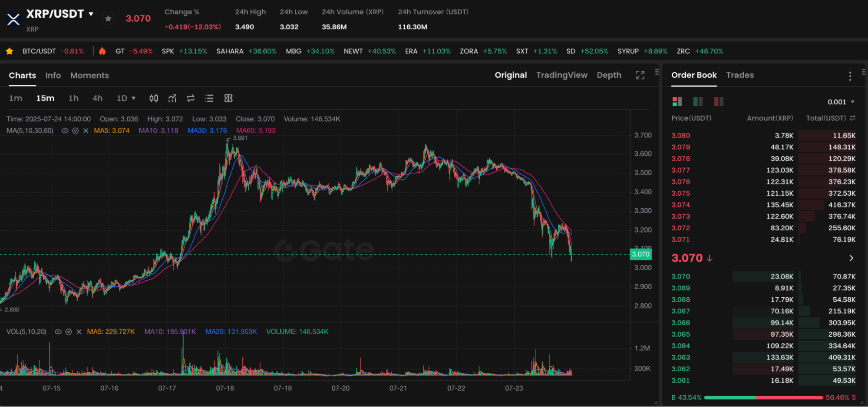Click the MA60: 3.193 legend value
This screenshot has width=868, height=407.
(256, 131)
